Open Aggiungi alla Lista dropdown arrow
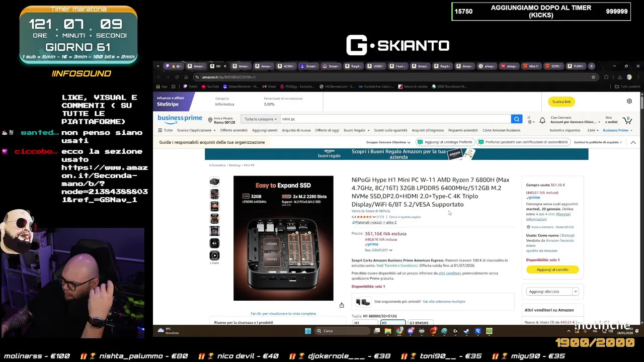This screenshot has height=362, width=644. (x=575, y=292)
